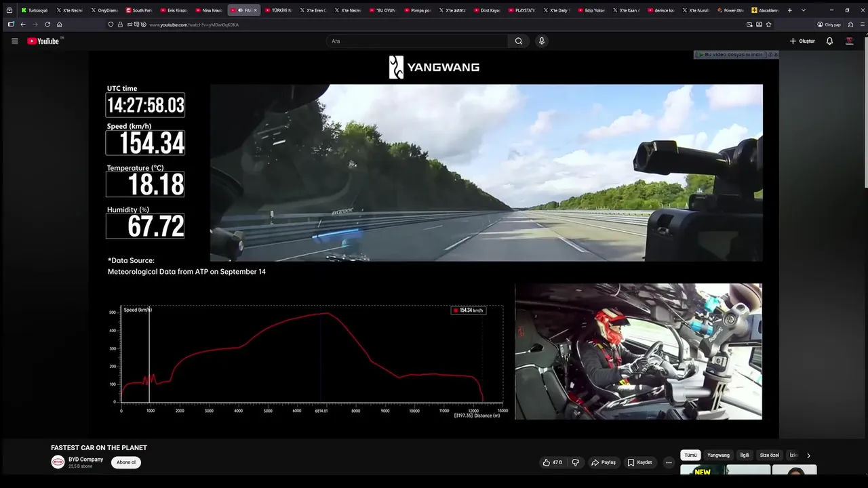Viewport: 868px width, 488px height.
Task: Switch to the OnlyDrama tab
Action: pos(104,10)
